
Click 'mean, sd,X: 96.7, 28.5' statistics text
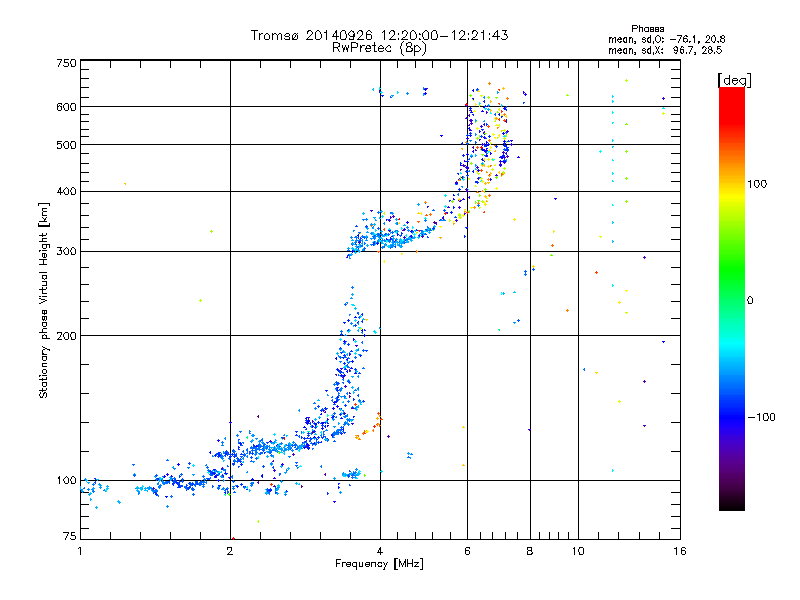click(x=665, y=50)
